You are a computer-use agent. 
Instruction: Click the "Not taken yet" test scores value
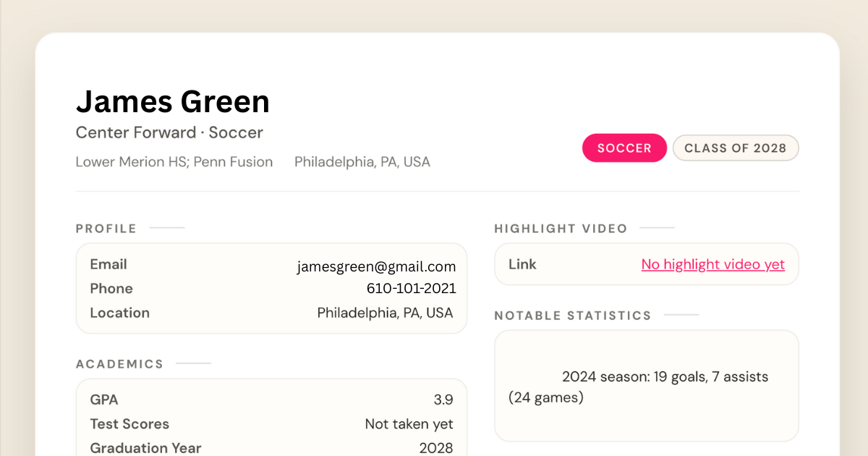[x=409, y=424]
